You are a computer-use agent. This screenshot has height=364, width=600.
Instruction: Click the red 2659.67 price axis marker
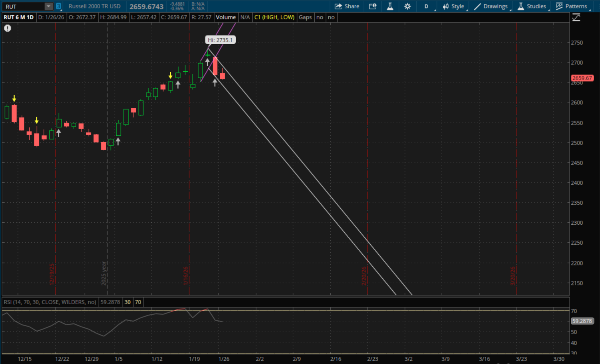[582, 78]
